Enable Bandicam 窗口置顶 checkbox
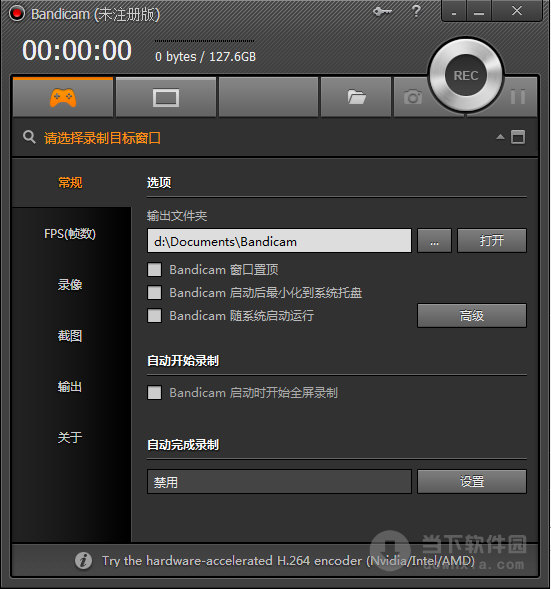Image resolution: width=551 pixels, height=589 pixels. click(154, 269)
